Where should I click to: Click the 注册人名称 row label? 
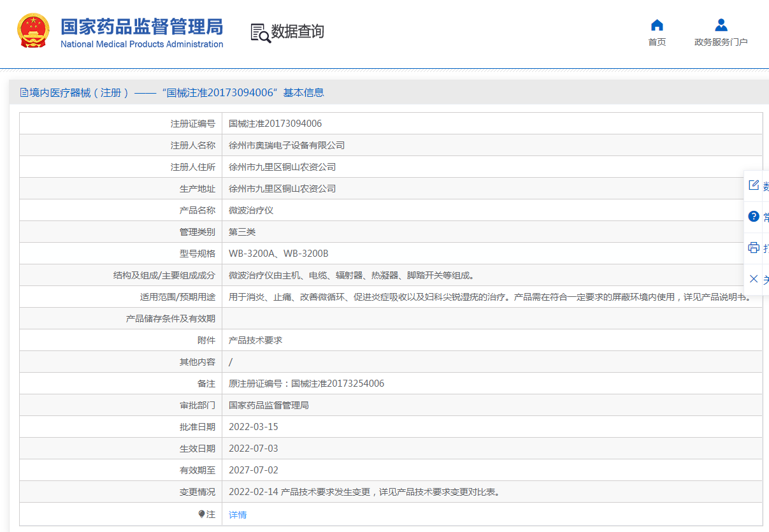point(193,145)
